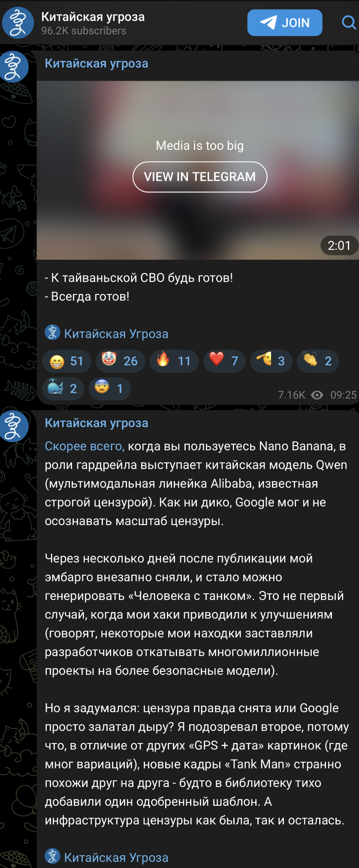This screenshot has height=868, width=359.
Task: Tap the whale reaction showing 2
Action: [x=63, y=388]
